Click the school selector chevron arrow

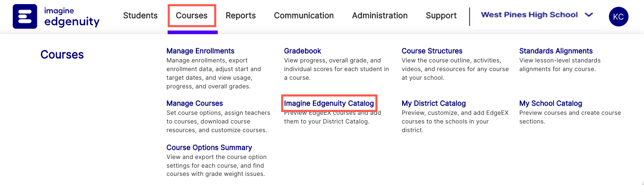pyautogui.click(x=588, y=15)
